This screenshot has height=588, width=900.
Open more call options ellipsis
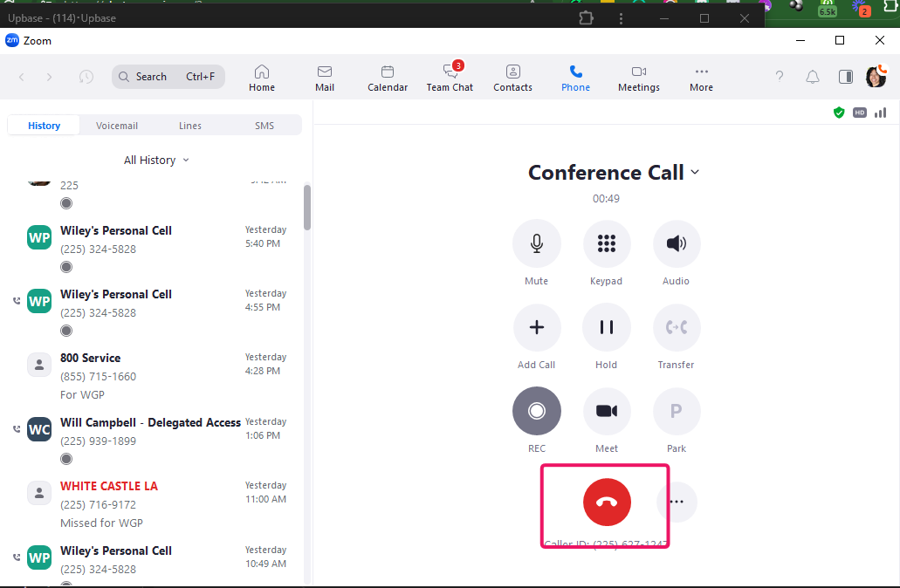pyautogui.click(x=677, y=502)
